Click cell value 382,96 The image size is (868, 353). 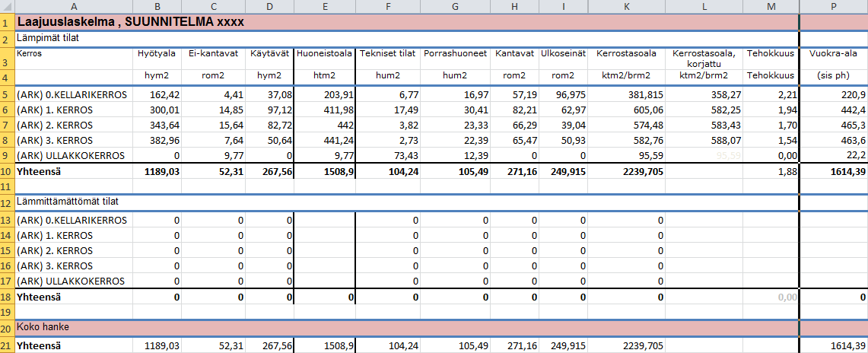(x=157, y=140)
